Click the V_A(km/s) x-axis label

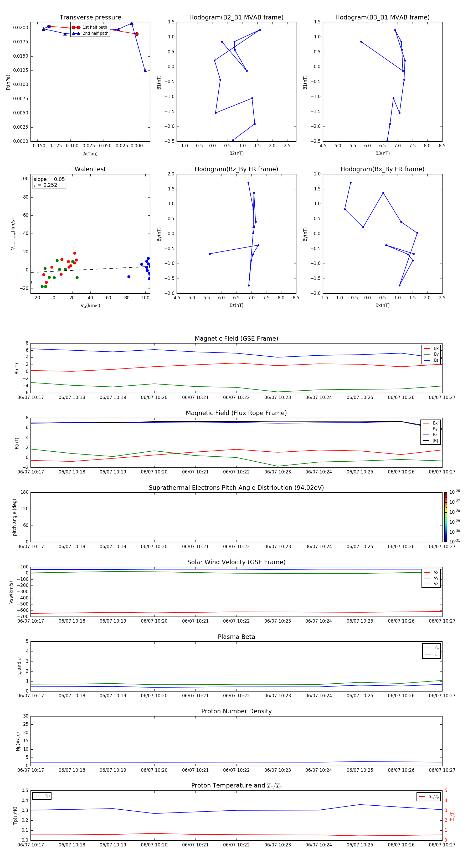tap(90, 306)
